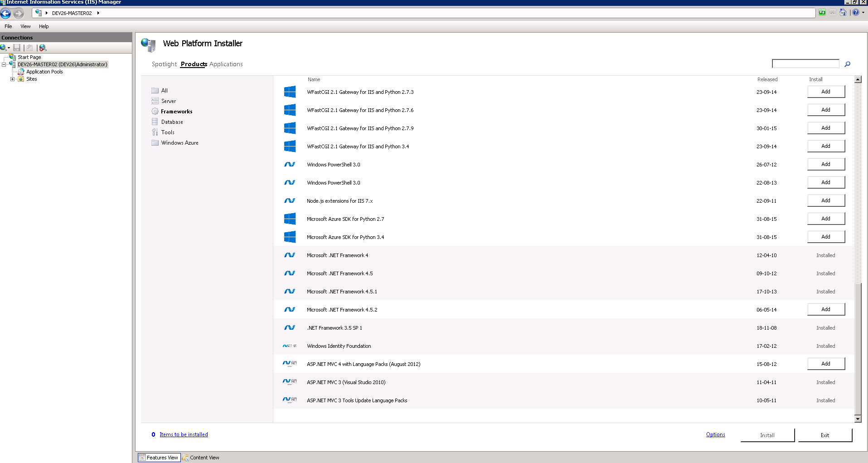Select the Database category
The height and width of the screenshot is (463, 868).
coord(172,122)
